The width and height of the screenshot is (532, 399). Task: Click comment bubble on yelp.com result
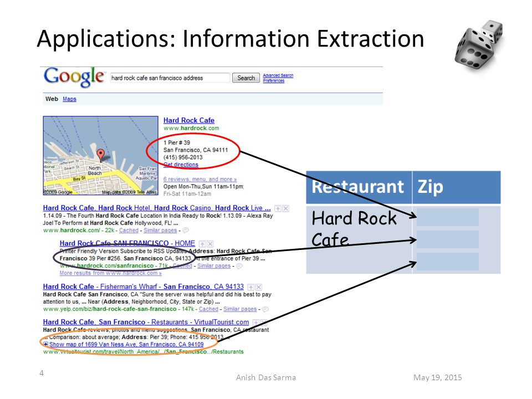coord(265,309)
